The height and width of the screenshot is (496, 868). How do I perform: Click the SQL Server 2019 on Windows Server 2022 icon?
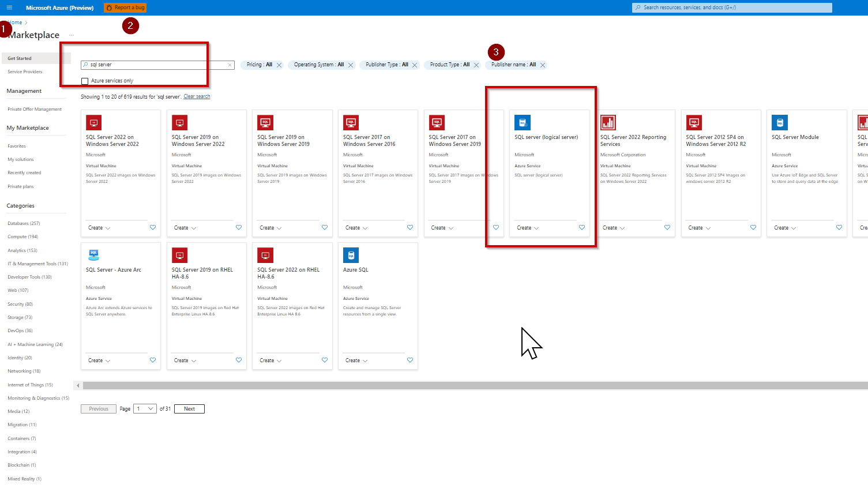(x=179, y=122)
